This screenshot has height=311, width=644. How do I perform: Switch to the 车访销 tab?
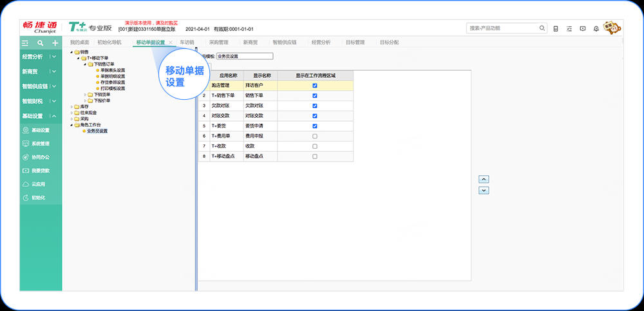[187, 42]
